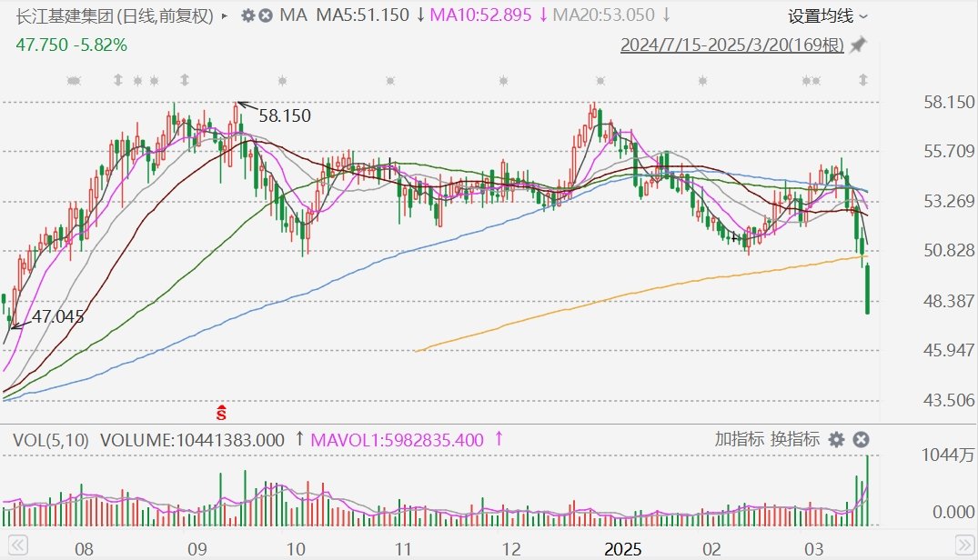Click the event star marker above late November
This screenshot has height=560, width=978.
(503, 80)
